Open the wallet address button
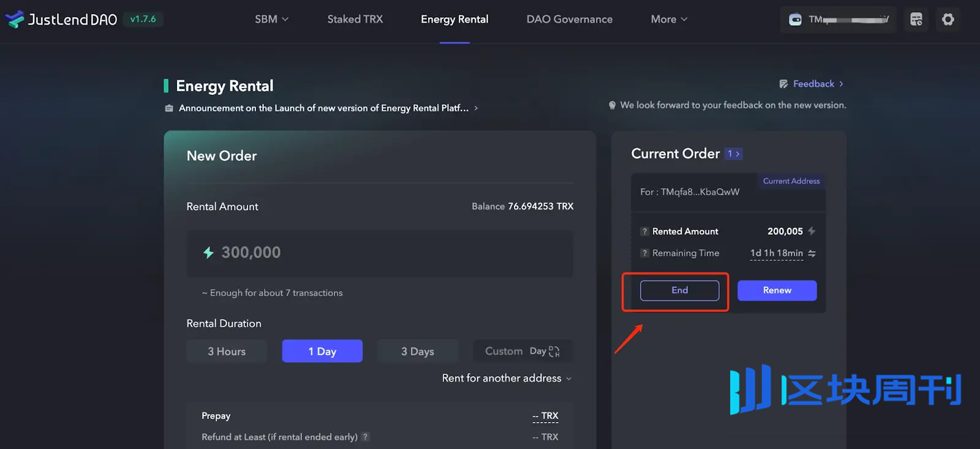Viewport: 980px width, 449px height. [839, 20]
